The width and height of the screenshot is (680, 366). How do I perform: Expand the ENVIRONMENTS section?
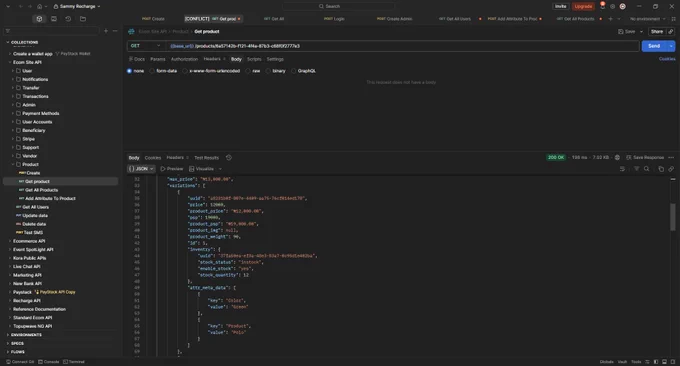click(x=7, y=335)
